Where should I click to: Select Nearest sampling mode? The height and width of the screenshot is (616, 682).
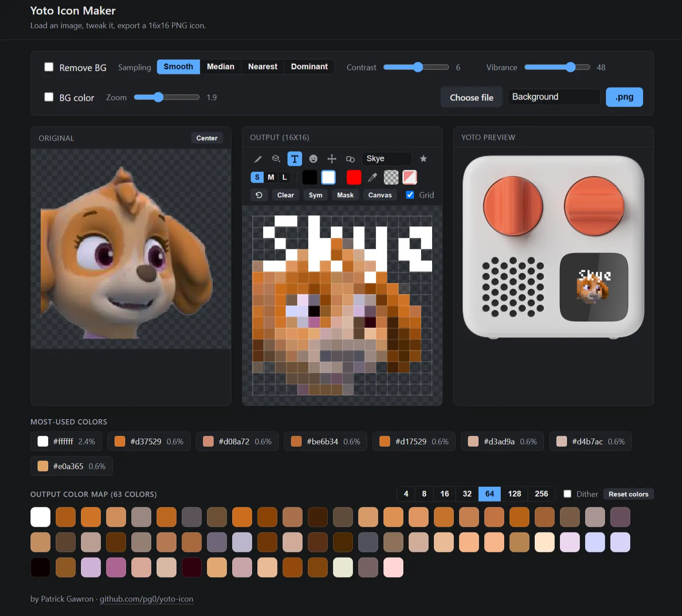263,67
